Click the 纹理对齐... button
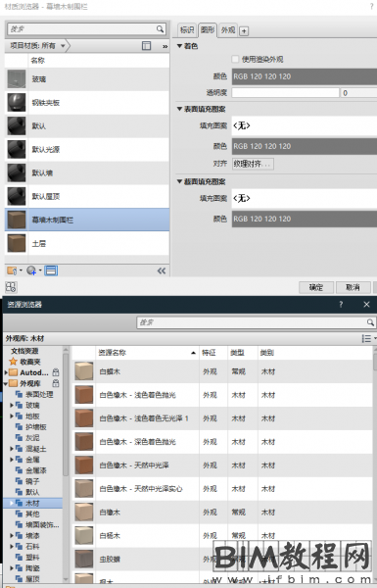The image size is (377, 588). click(x=253, y=164)
